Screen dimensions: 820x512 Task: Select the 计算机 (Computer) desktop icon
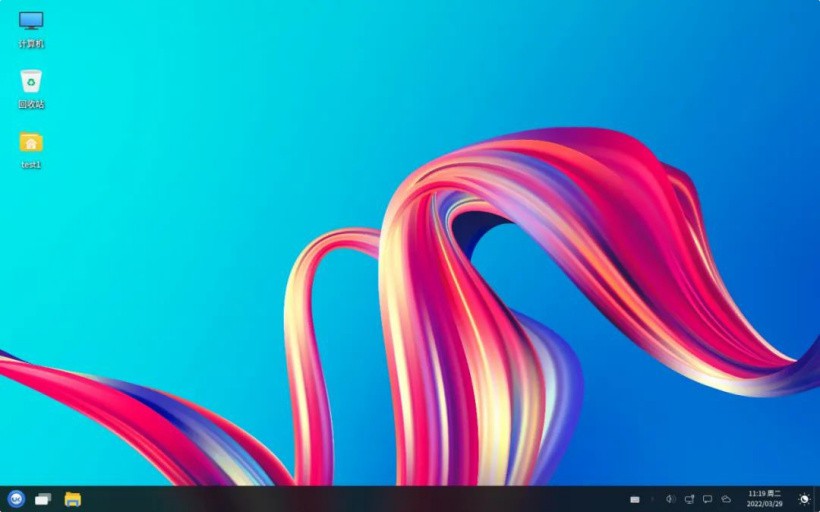point(31,21)
